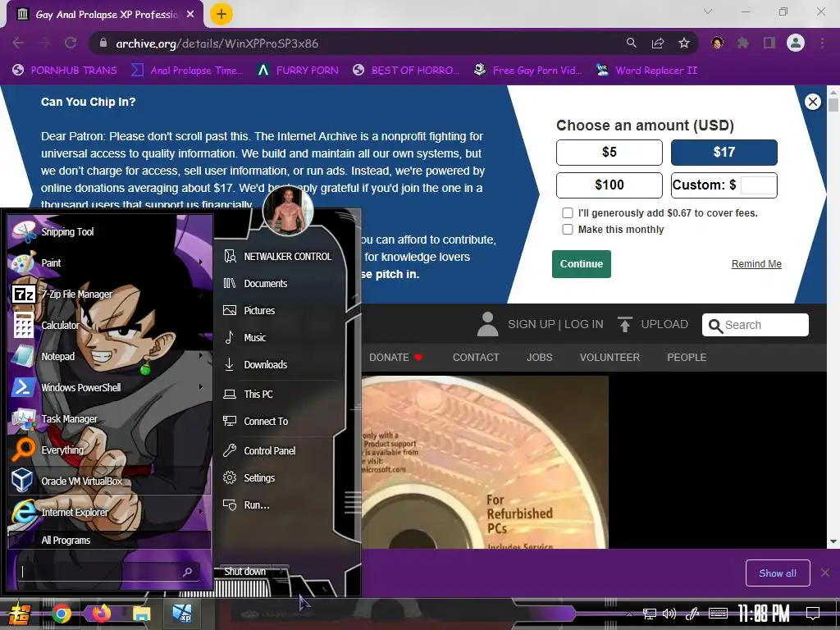
Task: Reload the page
Action: point(71,43)
